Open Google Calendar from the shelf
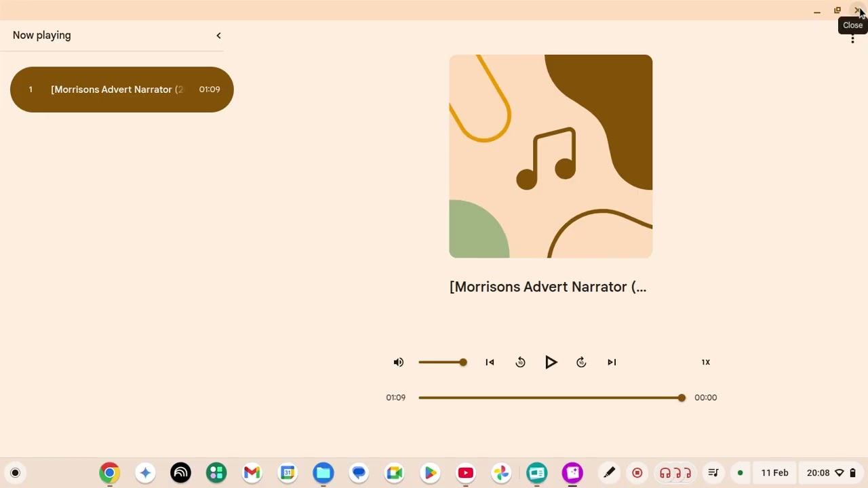Viewport: 868px width, 488px height. pos(288,473)
